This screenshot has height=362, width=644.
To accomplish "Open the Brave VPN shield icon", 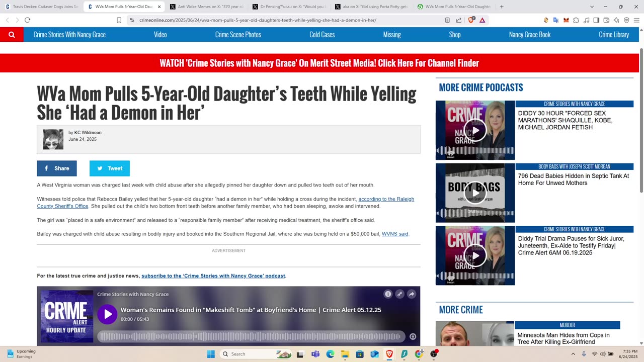I will 626,20.
